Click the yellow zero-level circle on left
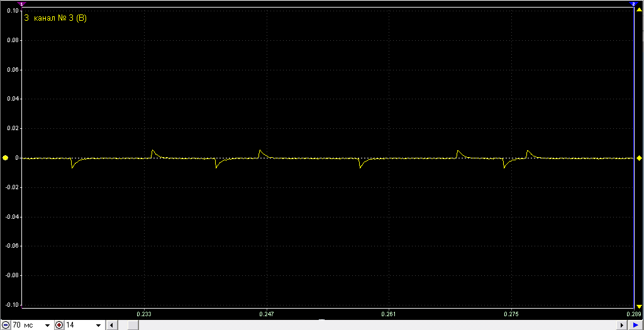The width and height of the screenshot is (644, 330). coord(5,158)
